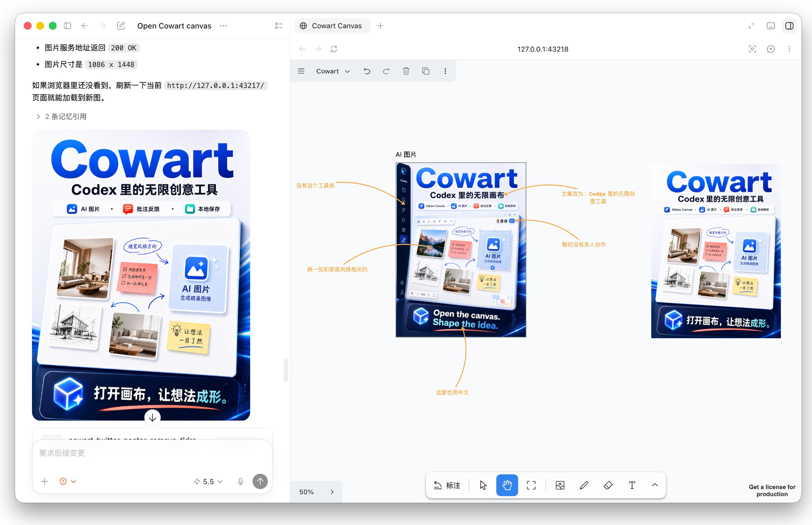Open canvas more actions menu
Image resolution: width=812 pixels, height=525 pixels.
(x=445, y=71)
